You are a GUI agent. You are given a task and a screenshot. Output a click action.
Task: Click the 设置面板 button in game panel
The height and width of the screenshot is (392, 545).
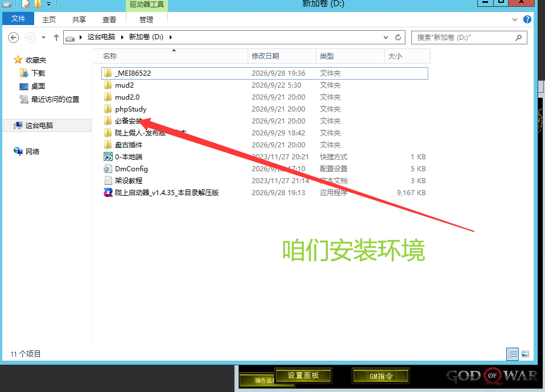point(303,376)
